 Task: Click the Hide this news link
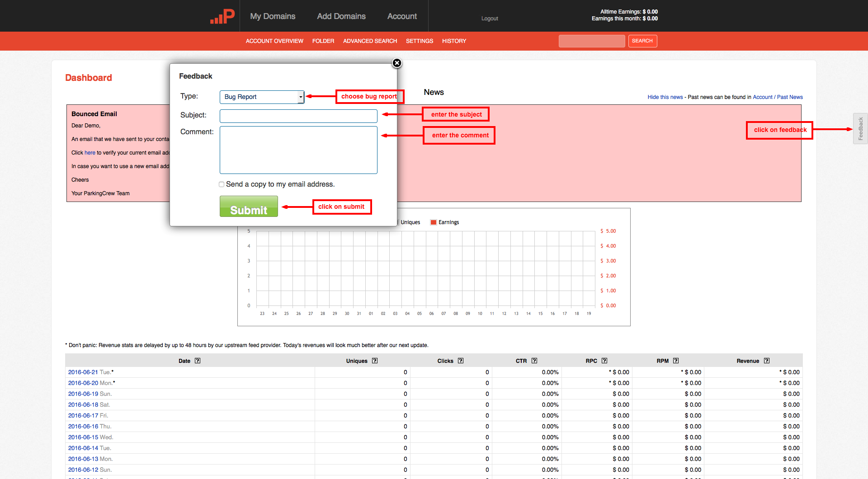665,97
